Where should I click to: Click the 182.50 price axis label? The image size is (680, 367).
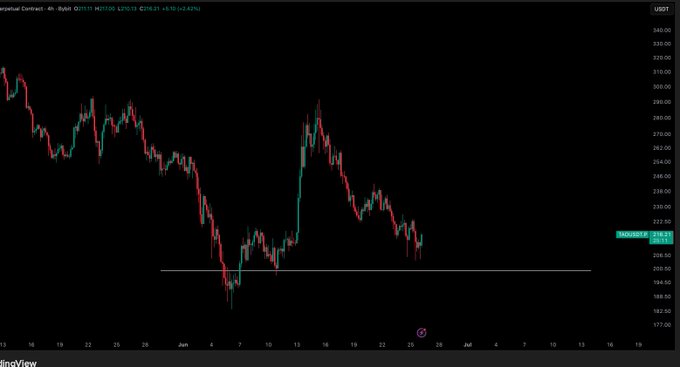point(661,311)
